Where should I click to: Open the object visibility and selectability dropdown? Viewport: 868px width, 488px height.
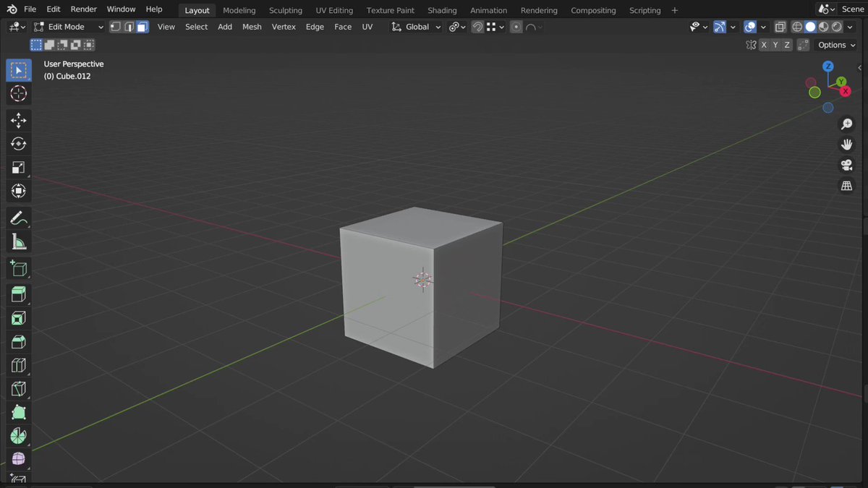pos(699,27)
